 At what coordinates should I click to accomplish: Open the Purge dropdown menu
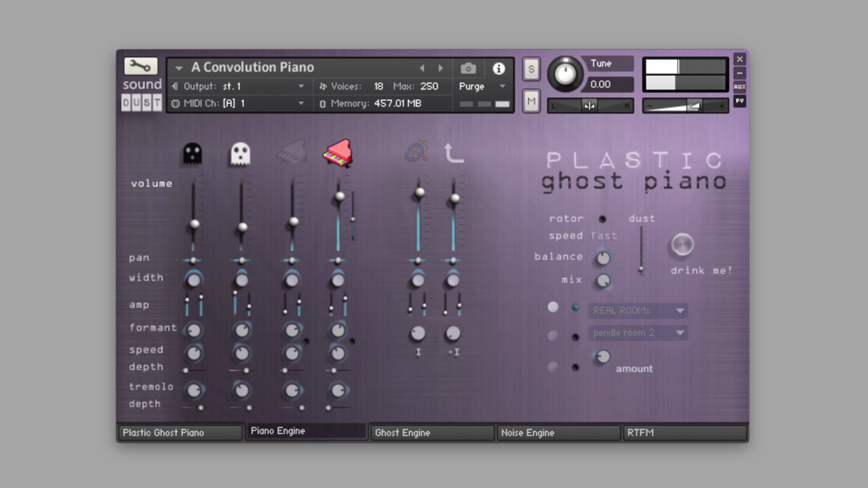click(x=482, y=86)
